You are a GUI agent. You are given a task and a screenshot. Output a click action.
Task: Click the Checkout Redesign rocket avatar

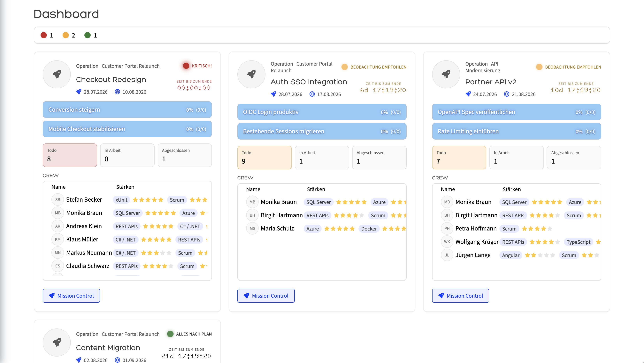[x=57, y=74]
